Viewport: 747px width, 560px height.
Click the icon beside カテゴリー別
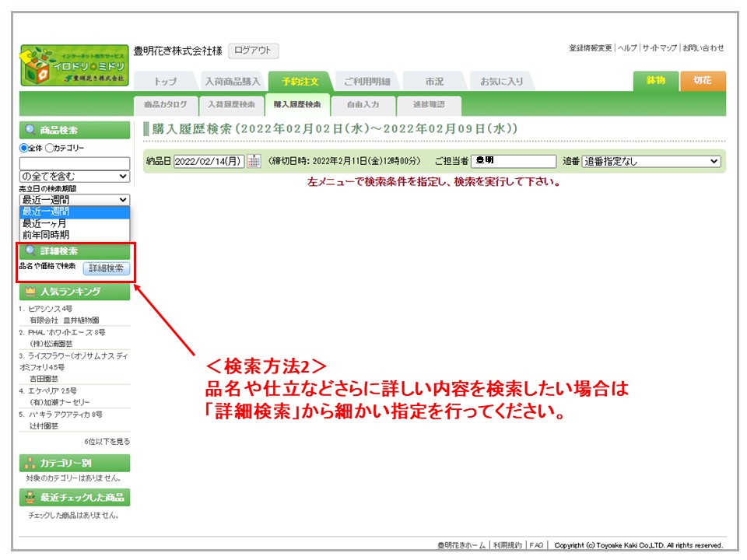tap(30, 463)
